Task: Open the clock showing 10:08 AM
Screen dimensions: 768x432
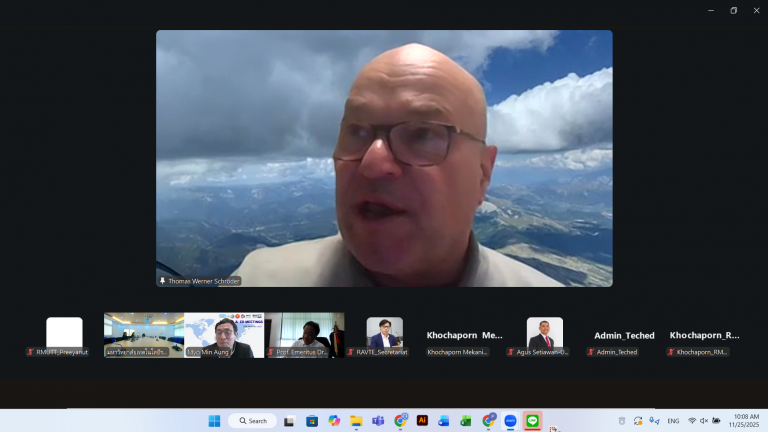Action: click(745, 421)
